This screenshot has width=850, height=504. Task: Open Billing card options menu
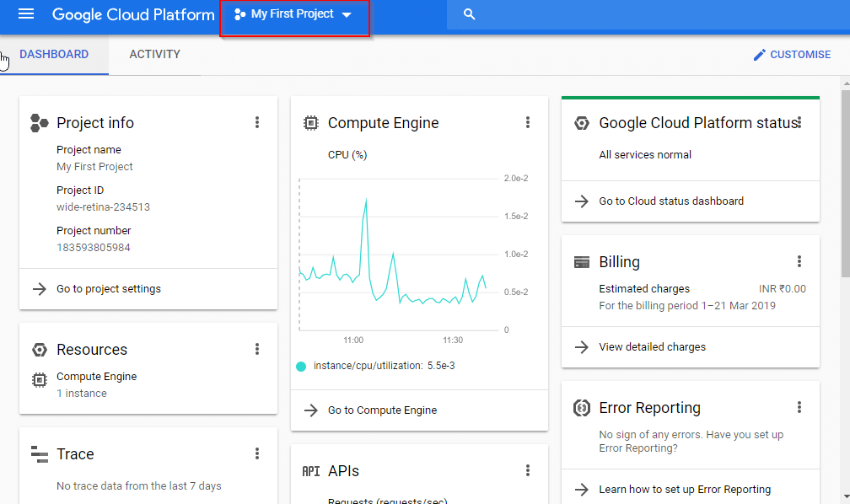(x=799, y=262)
